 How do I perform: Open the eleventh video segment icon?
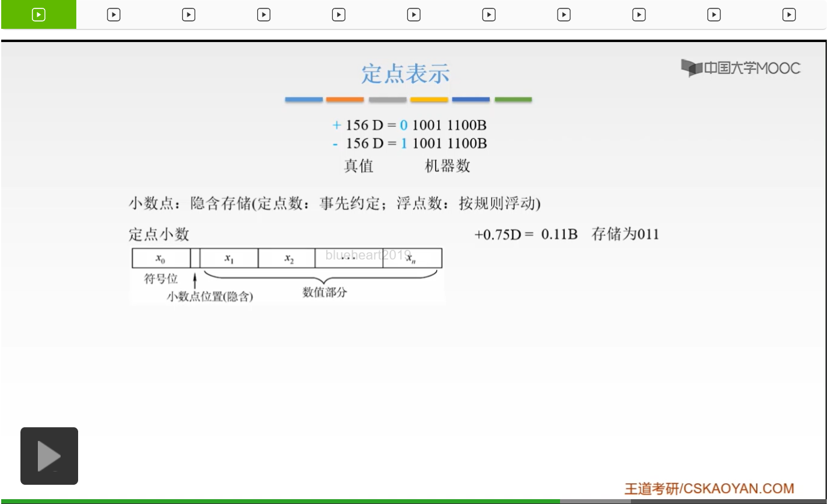789,14
